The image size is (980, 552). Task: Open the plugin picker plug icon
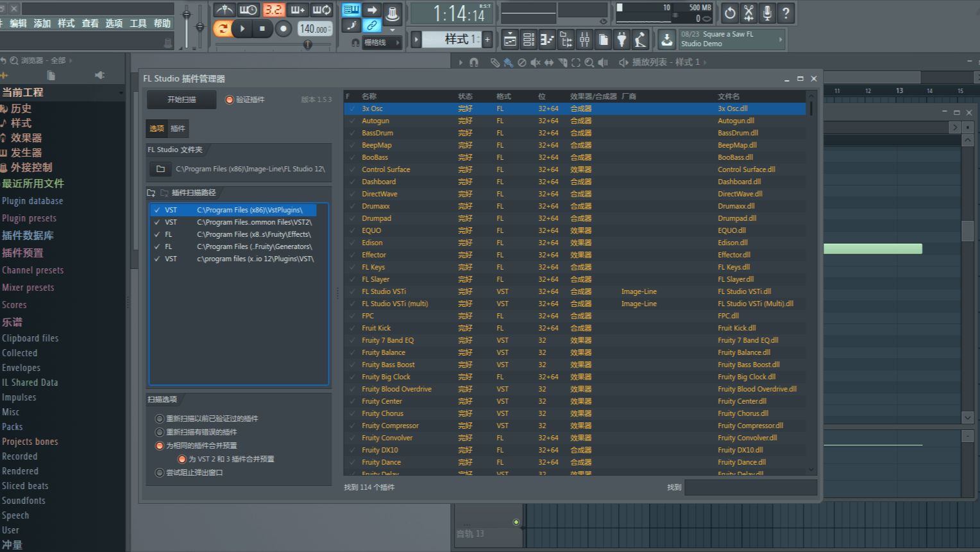tap(621, 40)
